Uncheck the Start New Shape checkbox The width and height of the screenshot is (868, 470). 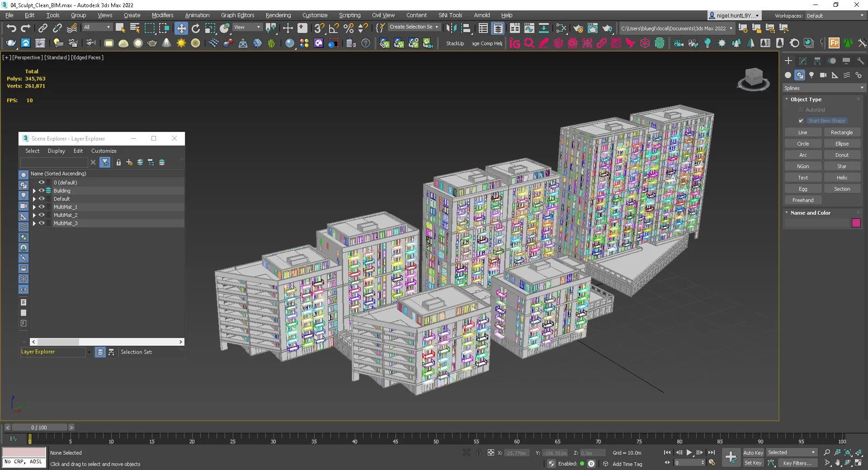point(801,121)
